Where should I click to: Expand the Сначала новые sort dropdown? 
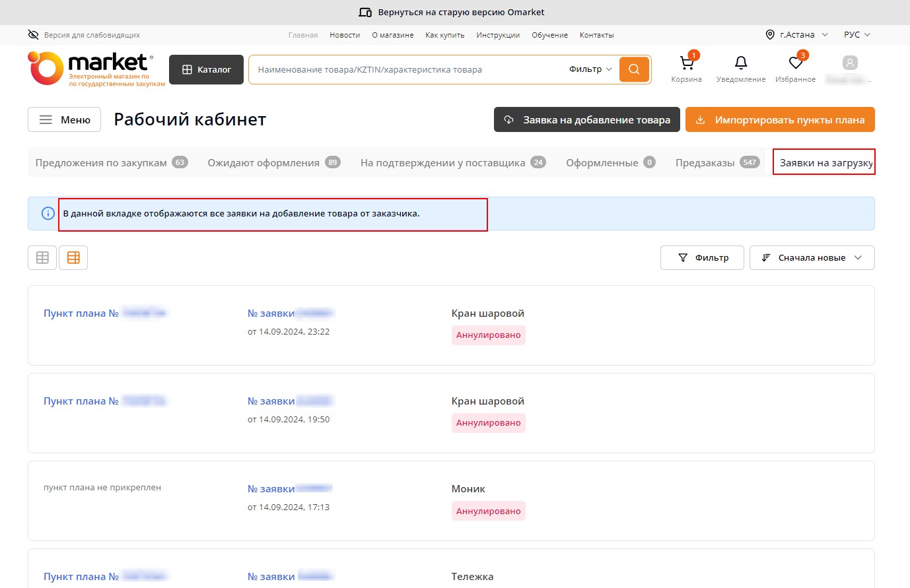tap(812, 258)
